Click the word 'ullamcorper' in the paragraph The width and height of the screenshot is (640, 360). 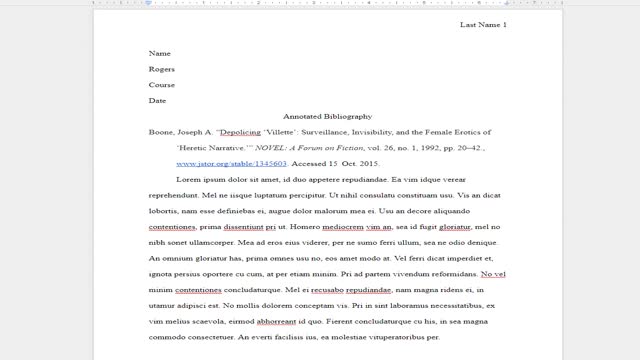coord(211,243)
